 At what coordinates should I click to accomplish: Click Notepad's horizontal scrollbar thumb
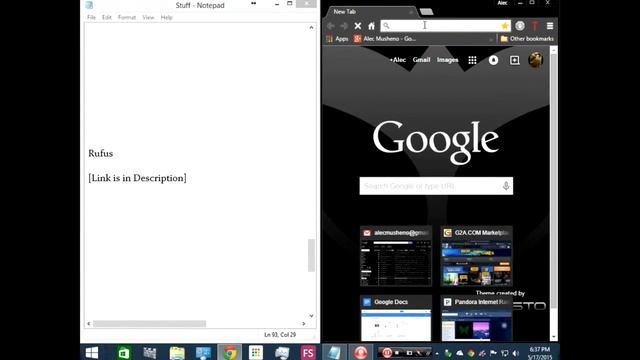point(149,324)
